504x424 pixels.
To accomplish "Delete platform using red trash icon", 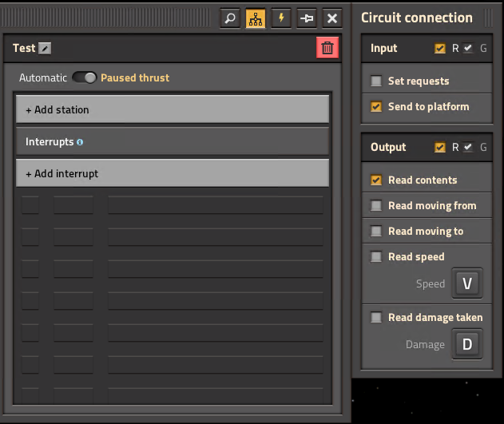I will [x=327, y=48].
